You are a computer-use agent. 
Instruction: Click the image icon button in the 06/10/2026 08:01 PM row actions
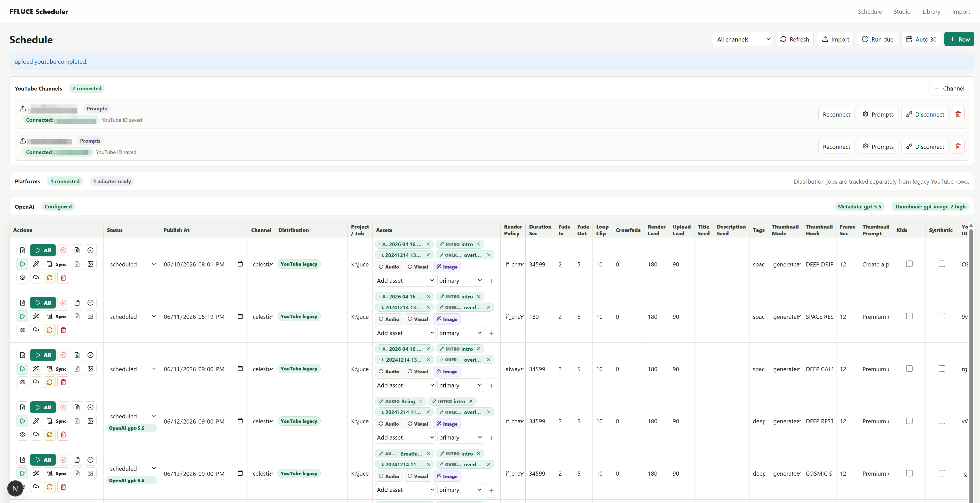91,264
